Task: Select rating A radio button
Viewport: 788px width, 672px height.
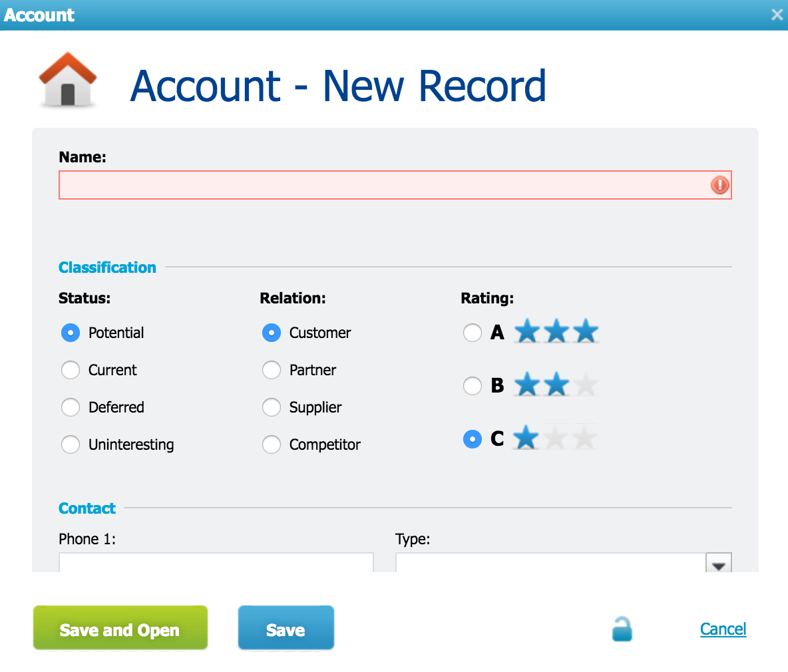Action: (x=473, y=333)
